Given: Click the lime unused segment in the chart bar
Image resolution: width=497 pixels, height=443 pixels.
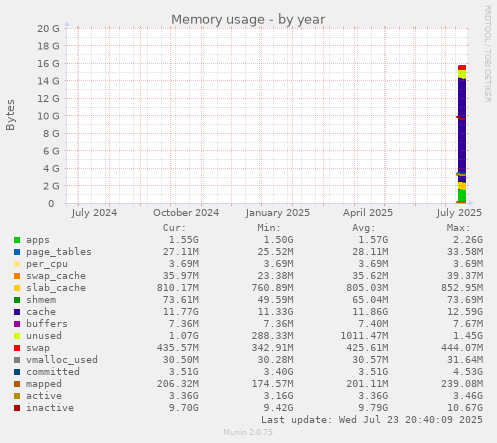Looking at the screenshot, I should pyautogui.click(x=462, y=75).
